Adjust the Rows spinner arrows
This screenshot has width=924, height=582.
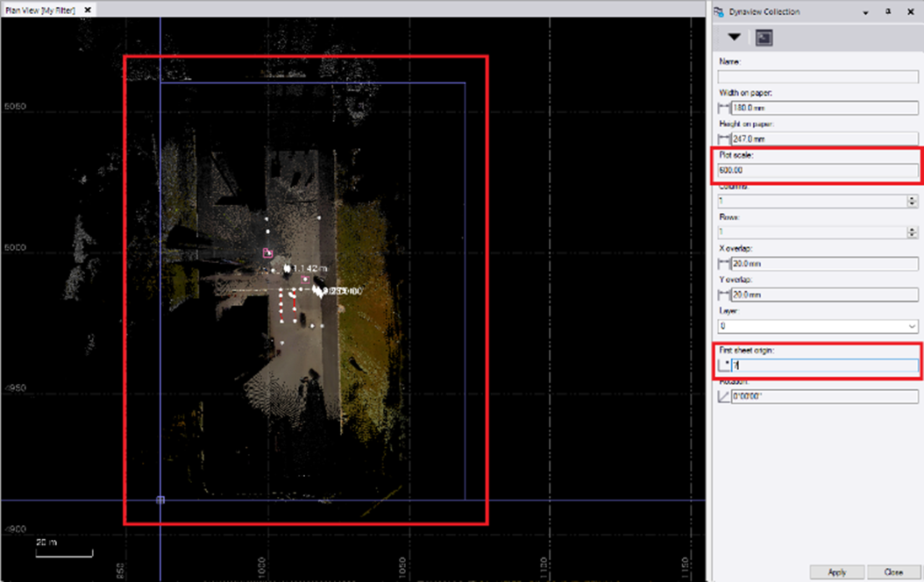[913, 232]
